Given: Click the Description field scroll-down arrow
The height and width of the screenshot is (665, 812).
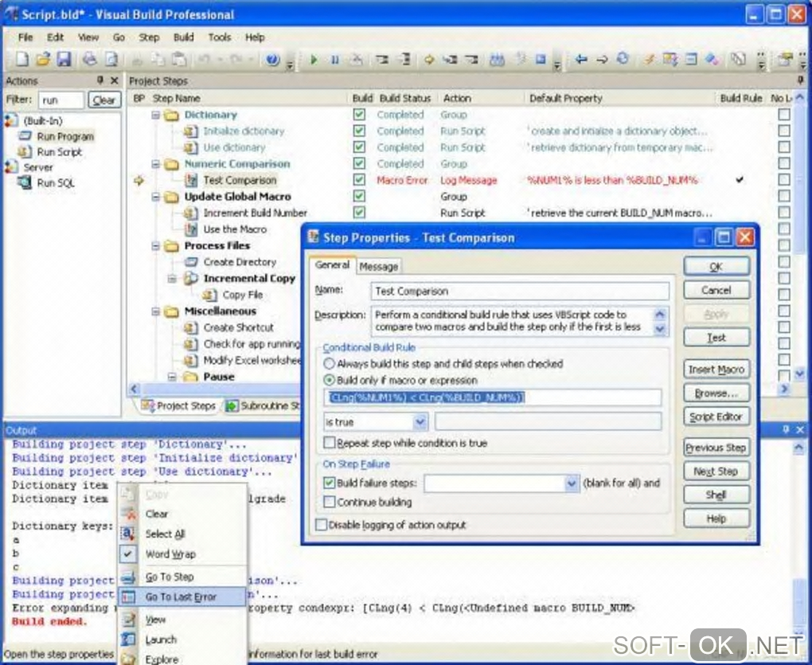Looking at the screenshot, I should [660, 328].
